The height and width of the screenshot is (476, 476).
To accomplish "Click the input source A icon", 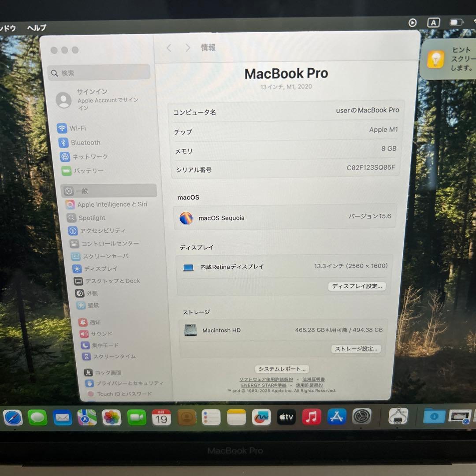I will 434,23.
